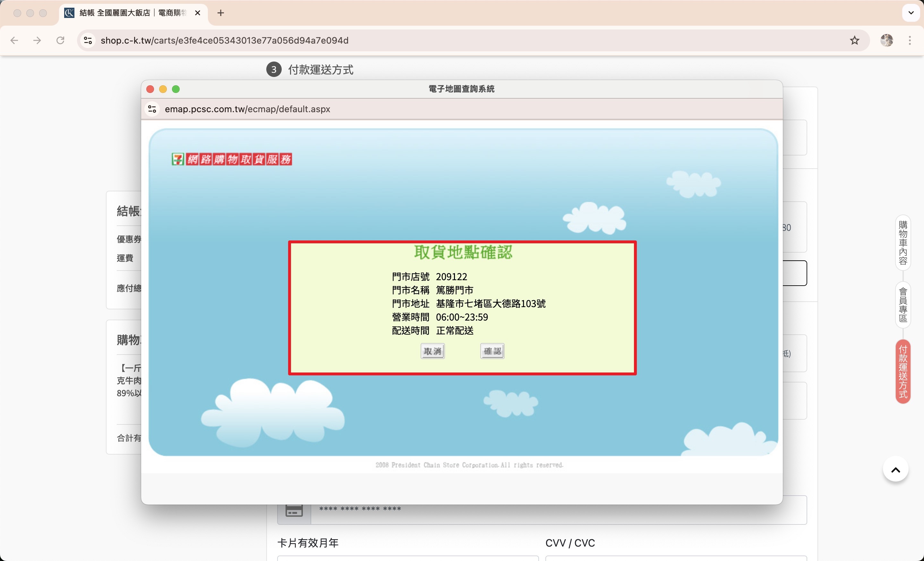The height and width of the screenshot is (561, 924).
Task: Open Chrome three-dot menu
Action: (x=910, y=40)
